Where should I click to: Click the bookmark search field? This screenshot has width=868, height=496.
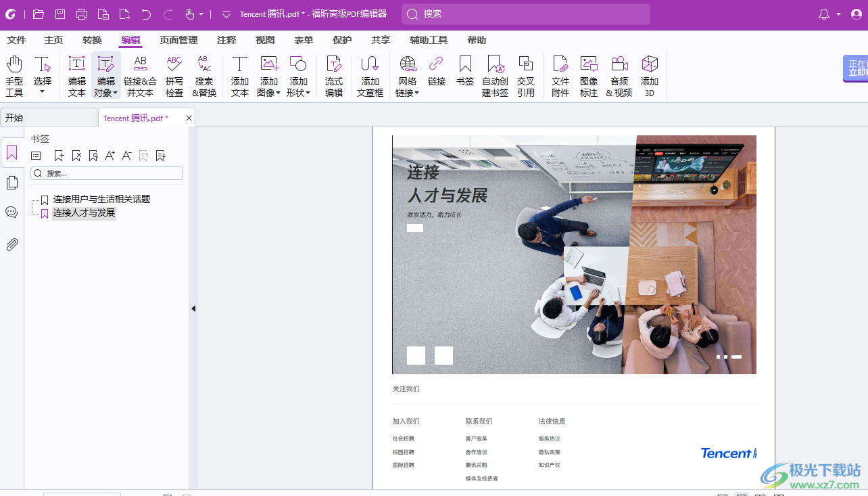(106, 173)
